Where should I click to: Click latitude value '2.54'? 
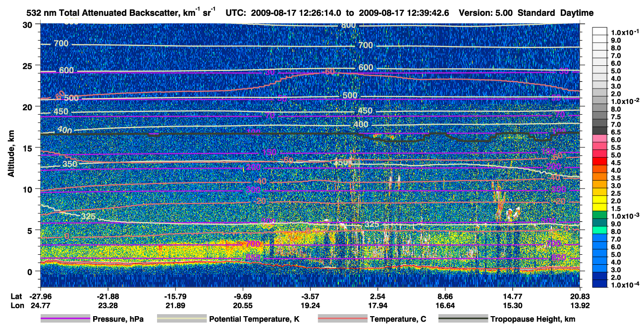[377, 296]
